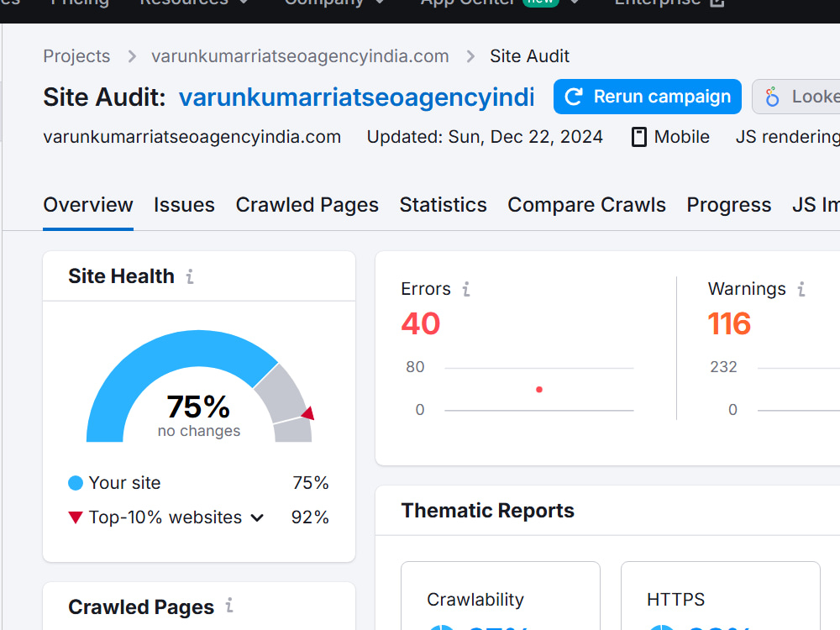The height and width of the screenshot is (630, 840).
Task: Click the red data point on Errors chart
Action: (539, 390)
